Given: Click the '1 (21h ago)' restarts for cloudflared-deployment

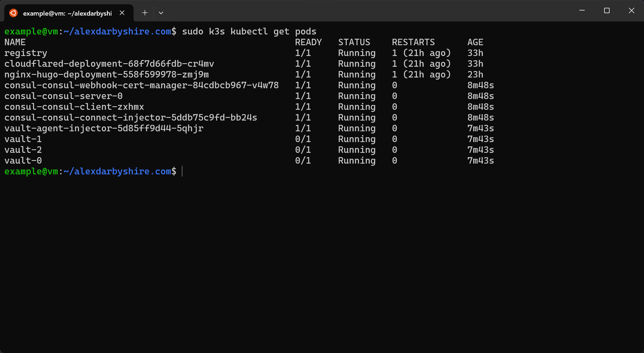Looking at the screenshot, I should (422, 64).
